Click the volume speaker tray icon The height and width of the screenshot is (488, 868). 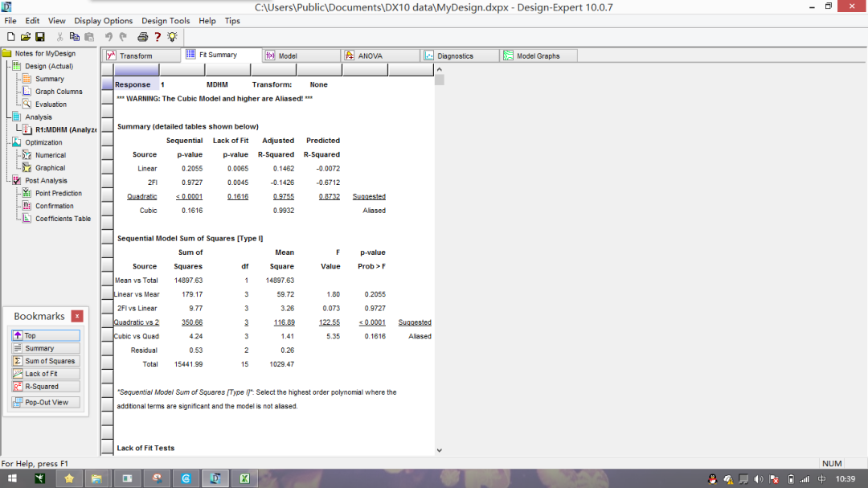click(x=759, y=479)
